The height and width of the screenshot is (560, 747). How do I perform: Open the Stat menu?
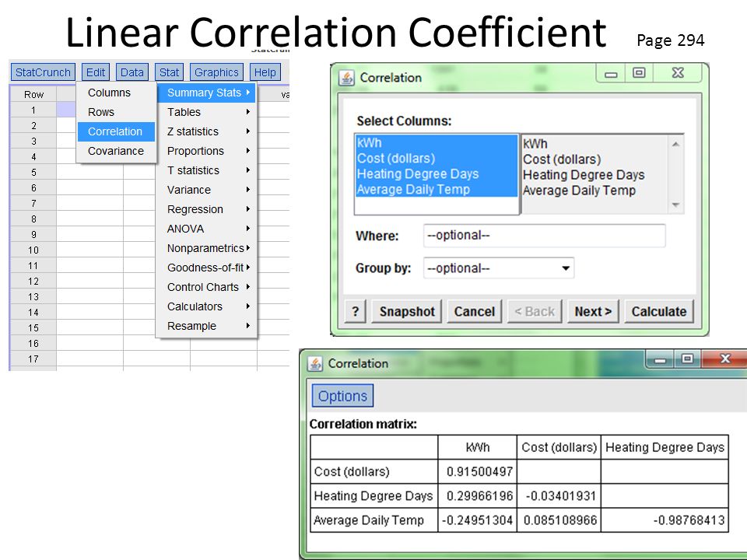click(169, 72)
